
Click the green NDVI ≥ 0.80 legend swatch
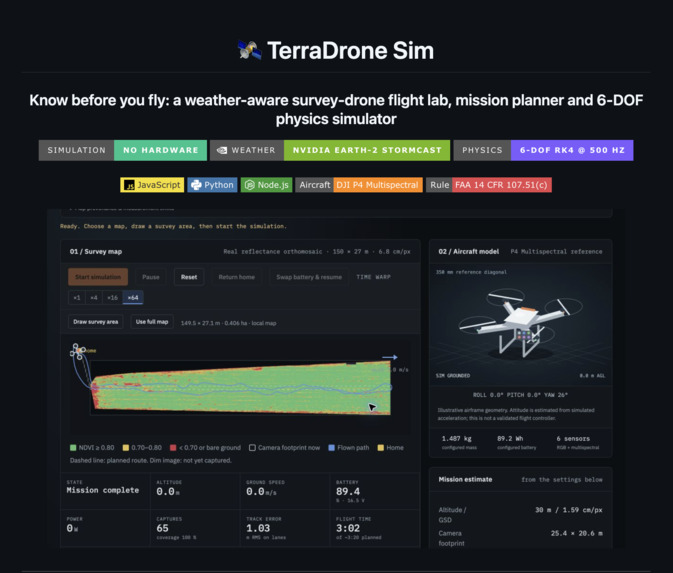73,448
